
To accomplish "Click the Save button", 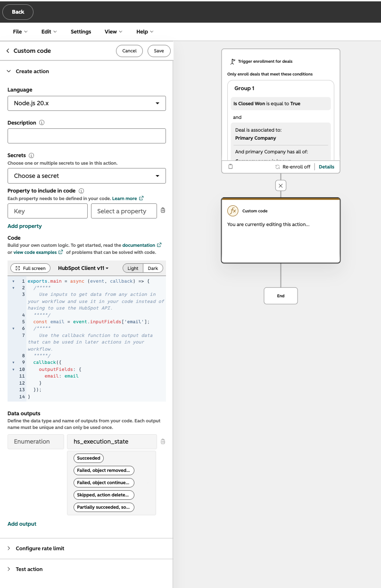I will [x=159, y=51].
